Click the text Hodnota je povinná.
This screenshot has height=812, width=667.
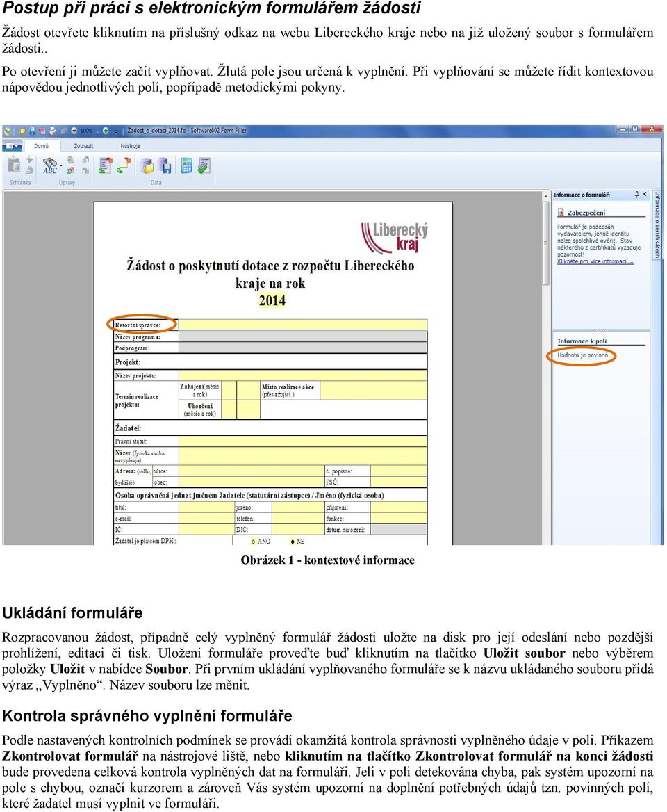point(583,355)
